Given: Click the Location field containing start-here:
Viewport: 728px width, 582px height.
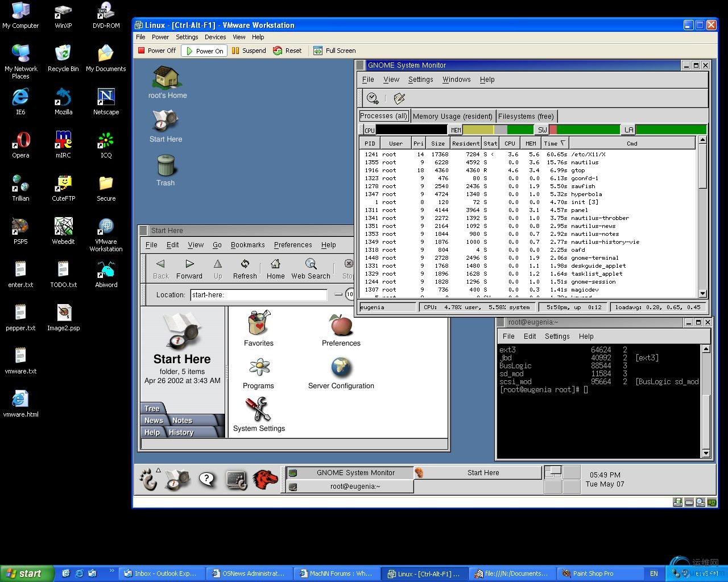Looking at the screenshot, I should [259, 294].
